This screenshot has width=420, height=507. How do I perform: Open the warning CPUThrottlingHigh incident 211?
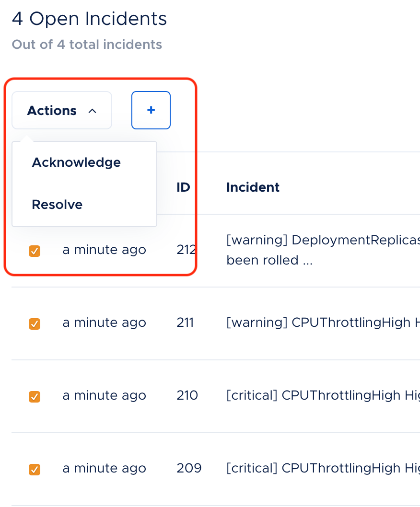pyautogui.click(x=323, y=323)
